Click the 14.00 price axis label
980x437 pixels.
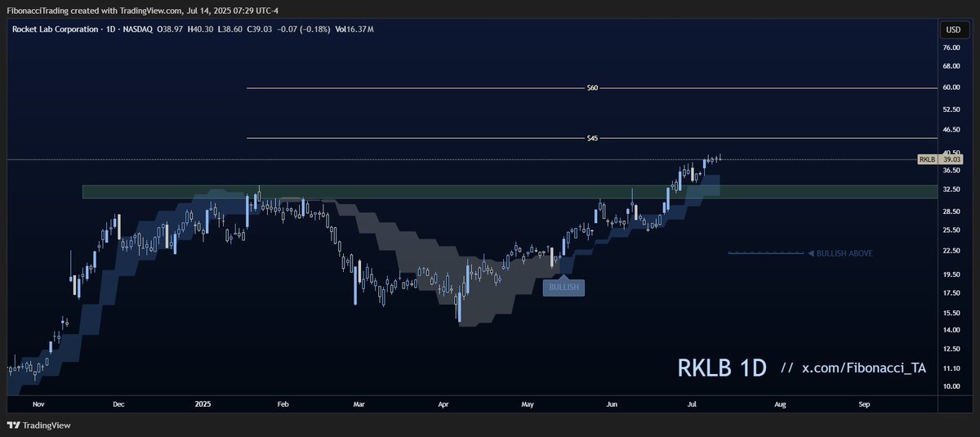pos(951,329)
